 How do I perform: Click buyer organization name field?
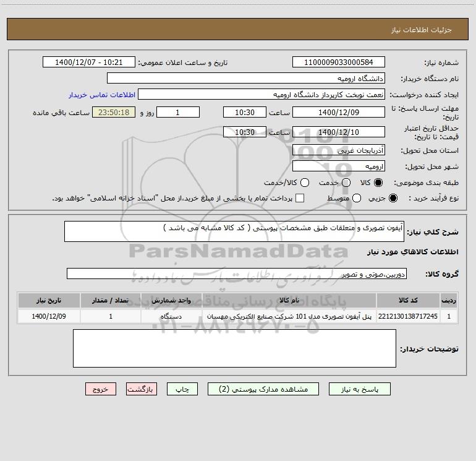(246, 78)
